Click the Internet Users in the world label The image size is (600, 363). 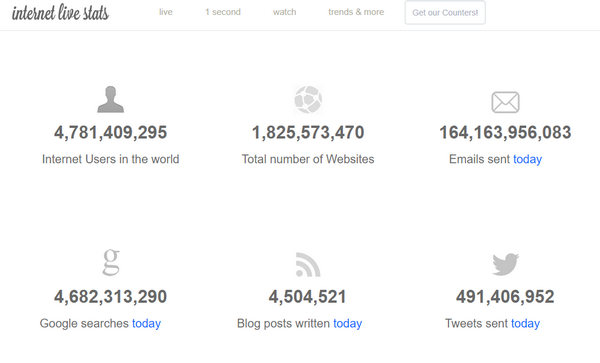[111, 159]
